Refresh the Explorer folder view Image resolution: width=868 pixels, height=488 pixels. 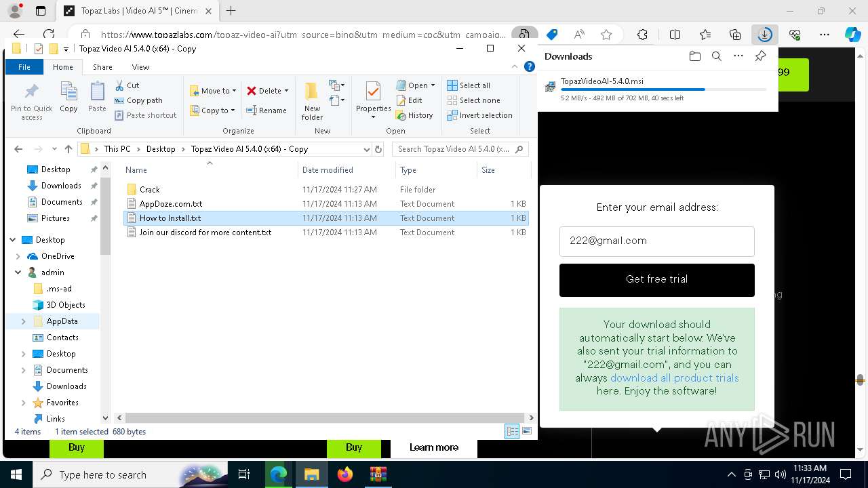click(x=378, y=149)
